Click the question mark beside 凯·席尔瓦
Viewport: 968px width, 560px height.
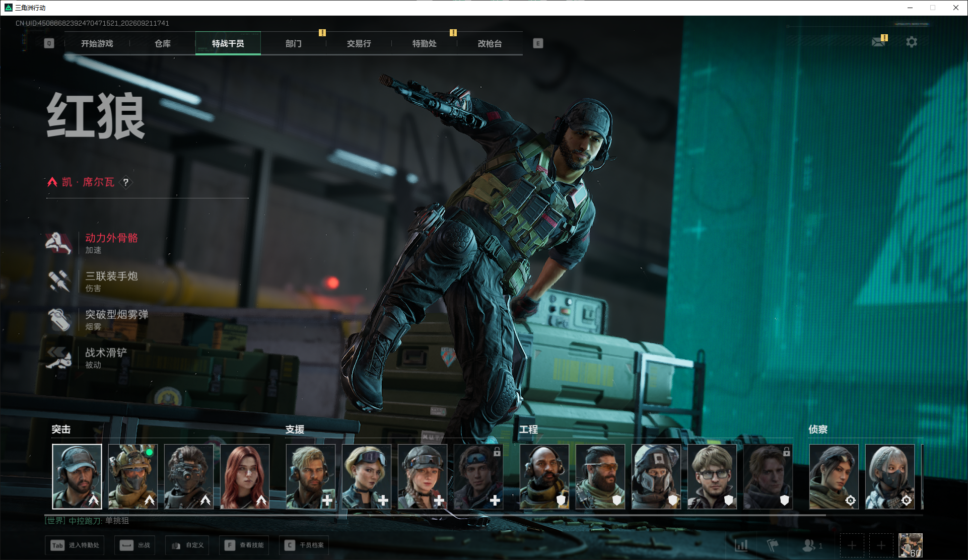(126, 182)
